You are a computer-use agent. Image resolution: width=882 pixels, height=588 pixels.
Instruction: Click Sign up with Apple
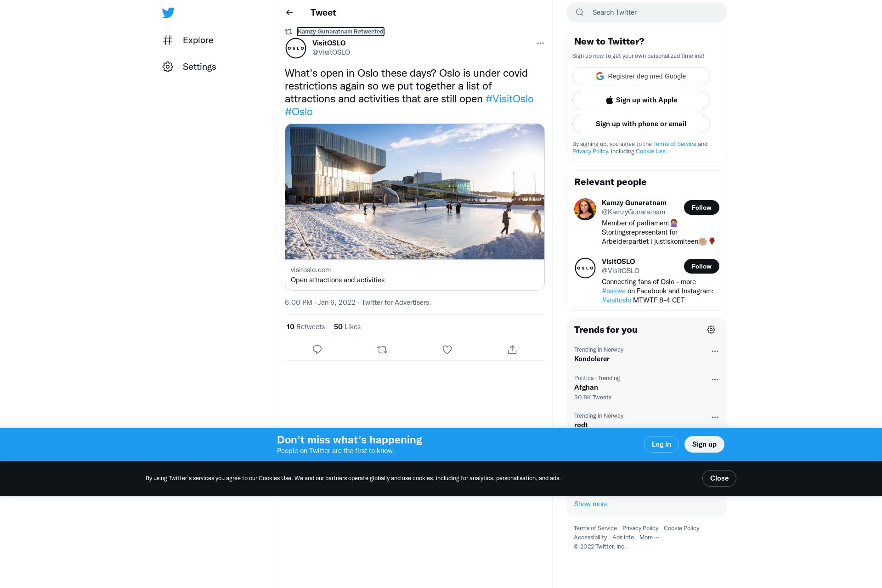641,100
